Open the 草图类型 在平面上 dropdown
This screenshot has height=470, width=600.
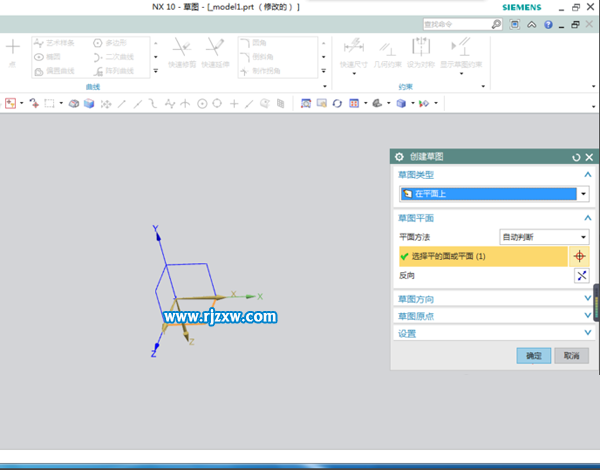coord(583,194)
